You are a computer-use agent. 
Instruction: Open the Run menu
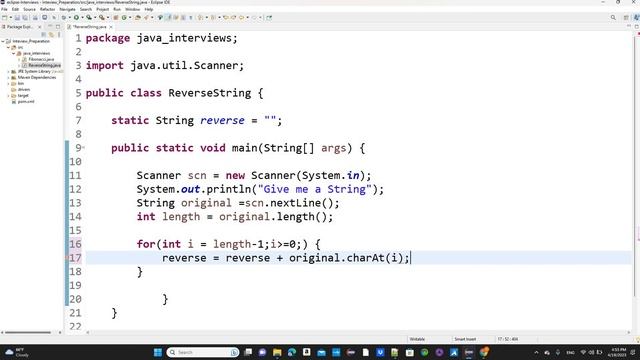click(x=117, y=9)
